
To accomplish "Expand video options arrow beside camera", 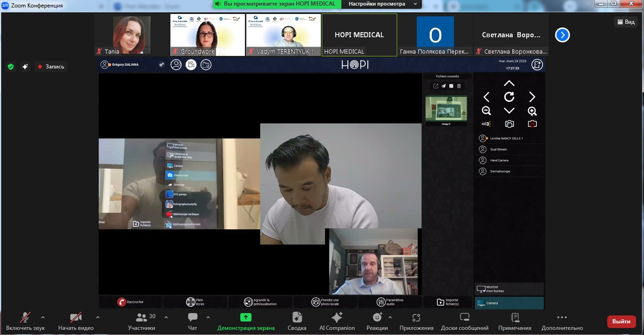I will [x=97, y=317].
